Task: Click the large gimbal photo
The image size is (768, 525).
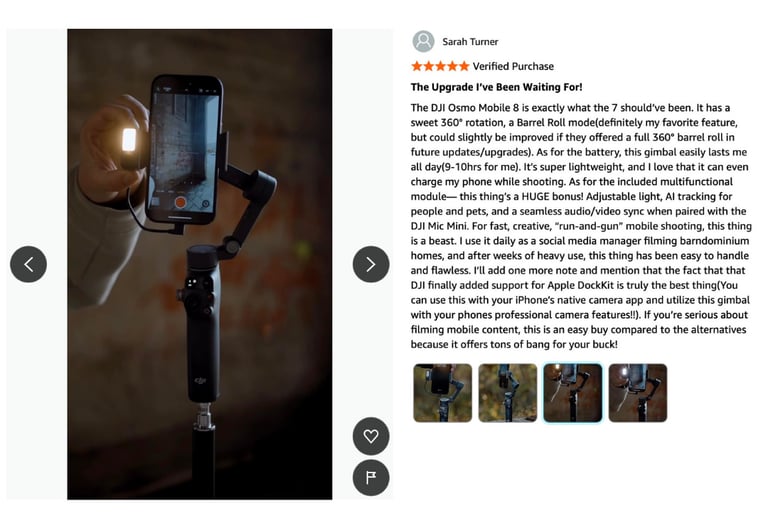Action: [200, 264]
